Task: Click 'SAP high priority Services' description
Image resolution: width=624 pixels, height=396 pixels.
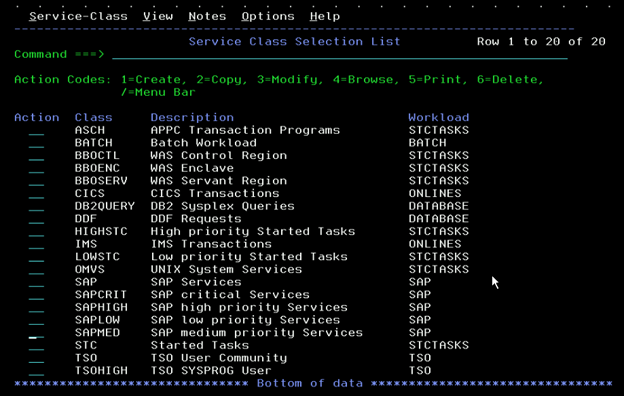Action: coord(249,307)
